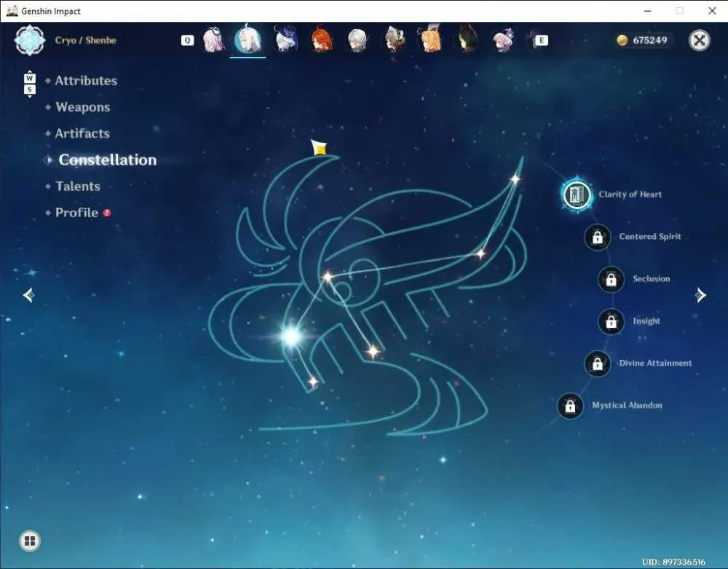Open the Weapons menu
Screen dimensions: 728x569
coord(83,107)
